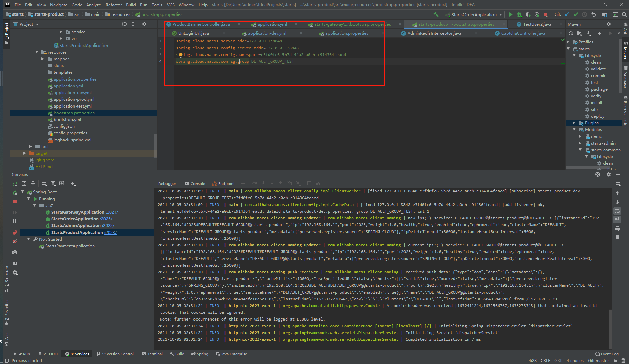Clear the console with the trash icon
This screenshot has width=629, height=364.
coord(617,237)
